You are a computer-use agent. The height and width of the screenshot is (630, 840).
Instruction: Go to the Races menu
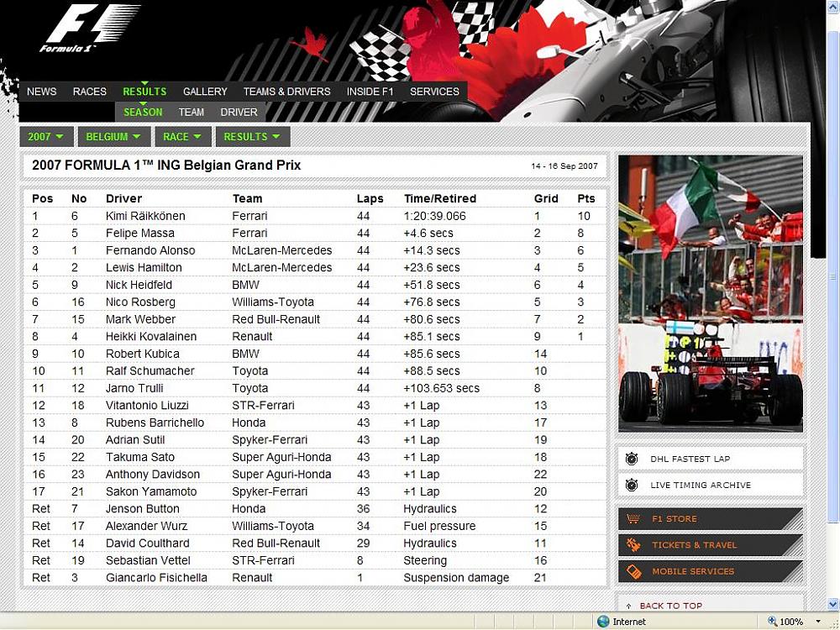point(90,92)
